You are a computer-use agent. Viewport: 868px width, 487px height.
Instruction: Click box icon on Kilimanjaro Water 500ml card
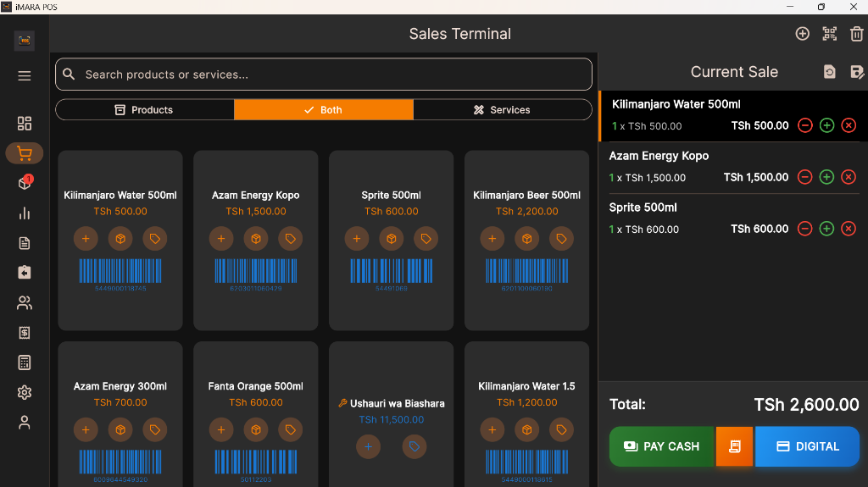pos(120,239)
